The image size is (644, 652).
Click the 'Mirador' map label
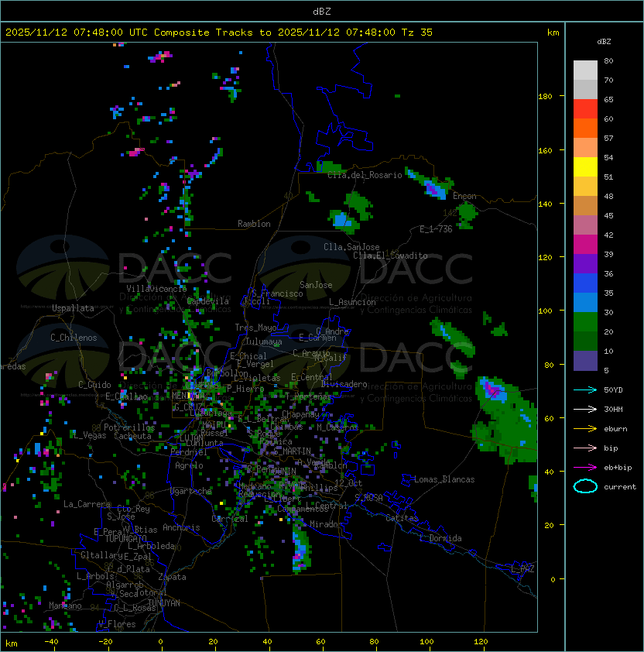(327, 525)
